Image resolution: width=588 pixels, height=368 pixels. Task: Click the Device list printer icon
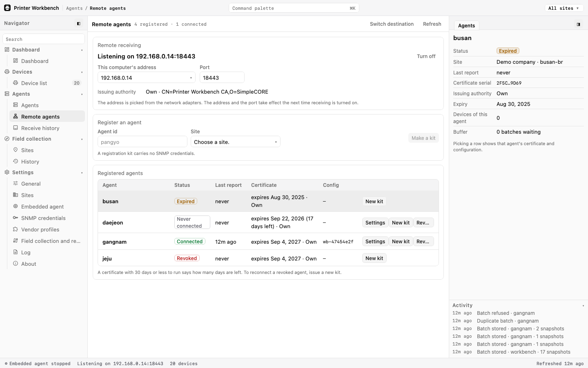tap(16, 83)
